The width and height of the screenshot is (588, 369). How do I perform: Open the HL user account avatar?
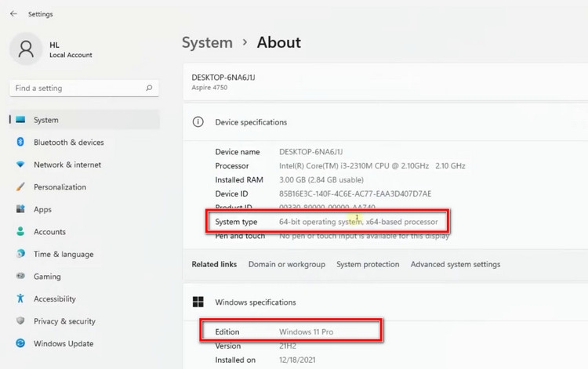point(26,49)
